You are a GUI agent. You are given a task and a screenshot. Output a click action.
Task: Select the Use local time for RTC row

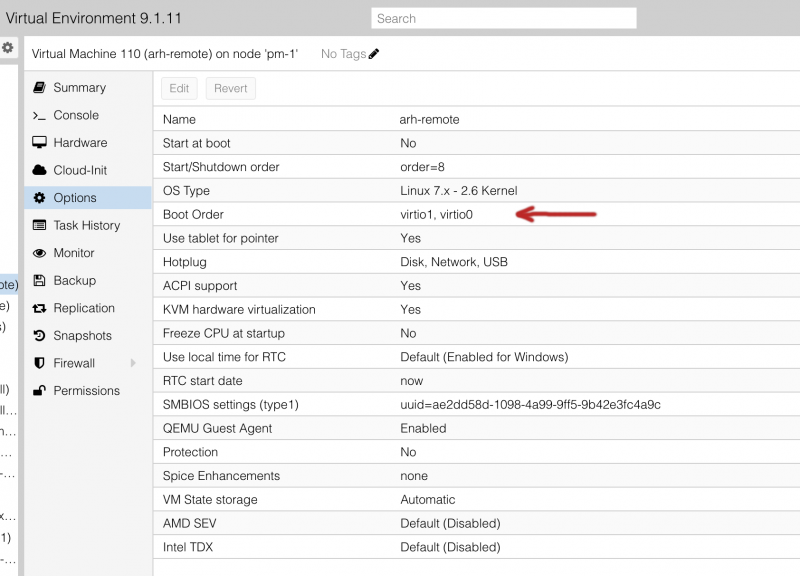coord(477,357)
